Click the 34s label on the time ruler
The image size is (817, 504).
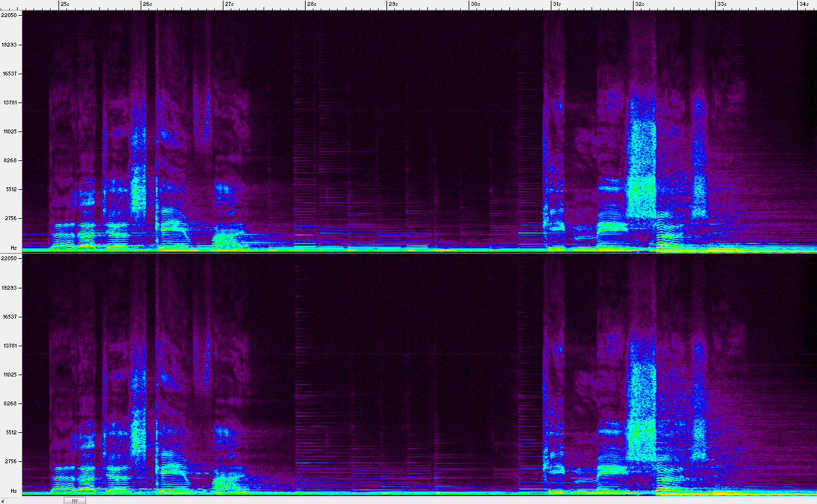click(x=803, y=4)
